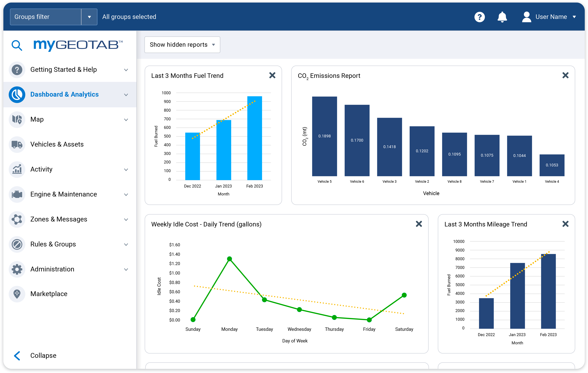588x373 pixels.
Task: Click the Vehicles & Assets truck icon
Action: point(17,144)
